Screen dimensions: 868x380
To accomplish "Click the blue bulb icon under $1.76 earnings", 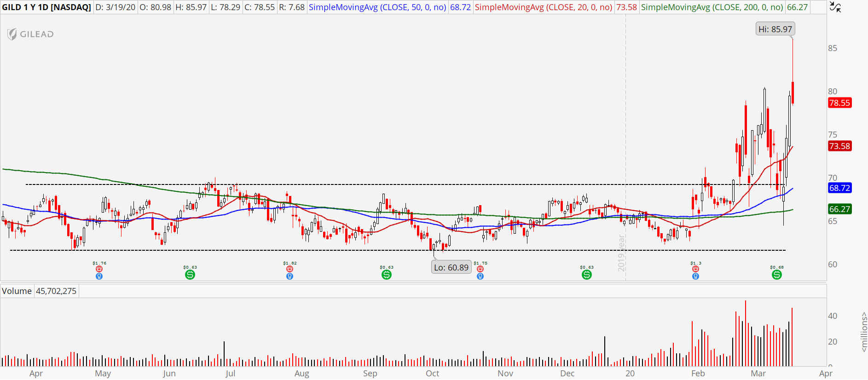I will (x=99, y=276).
